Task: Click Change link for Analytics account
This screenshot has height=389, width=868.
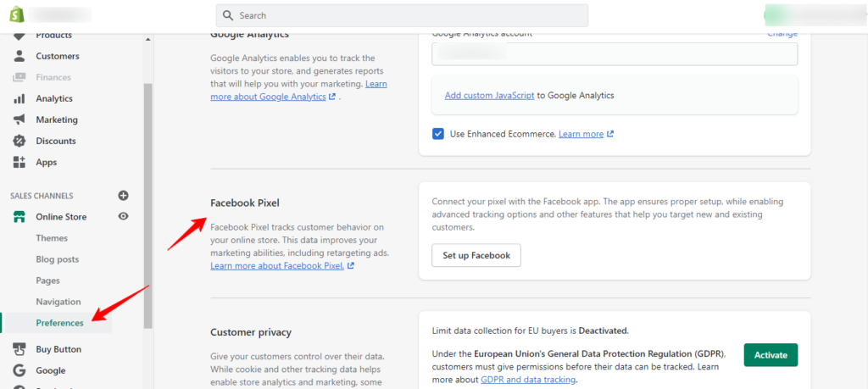Action: tap(782, 34)
